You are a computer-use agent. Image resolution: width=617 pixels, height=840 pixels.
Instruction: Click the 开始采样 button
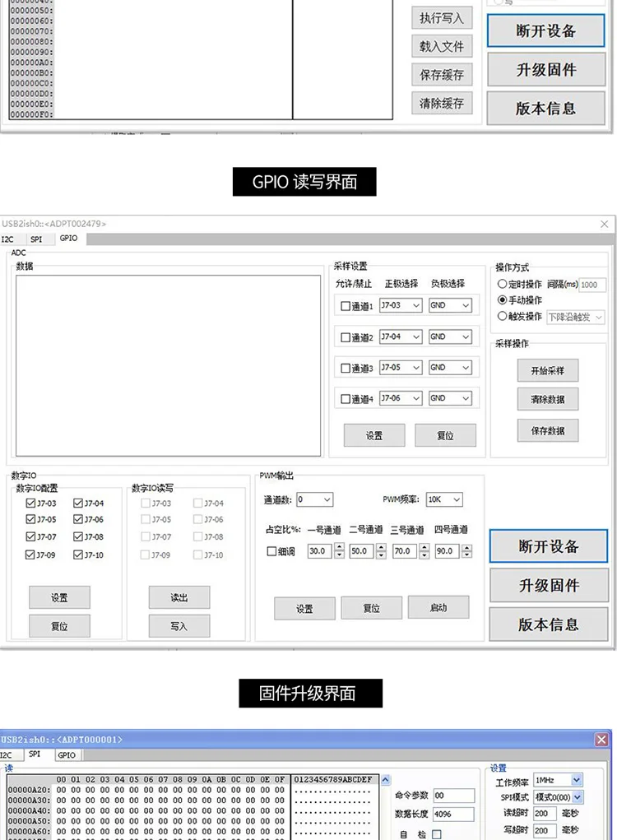pos(547,370)
